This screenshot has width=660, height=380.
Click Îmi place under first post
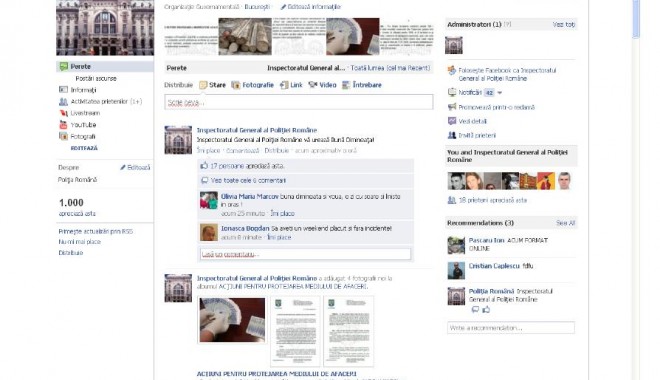pos(208,150)
